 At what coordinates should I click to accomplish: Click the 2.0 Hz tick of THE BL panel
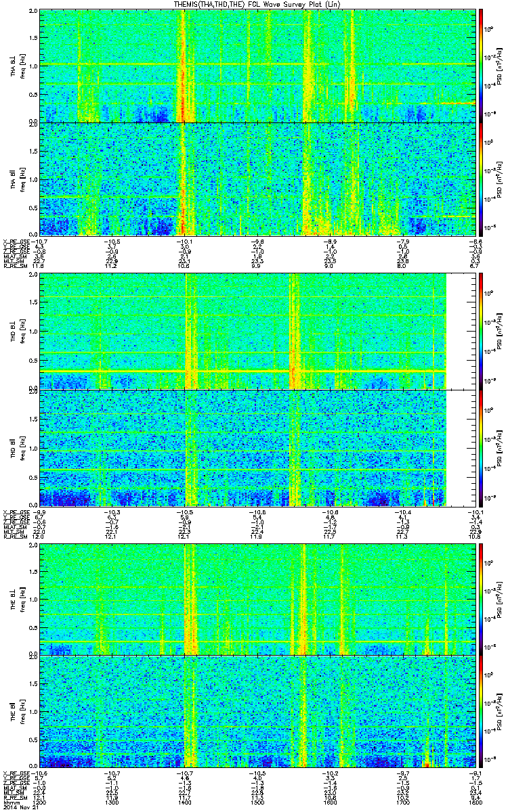coord(34,545)
